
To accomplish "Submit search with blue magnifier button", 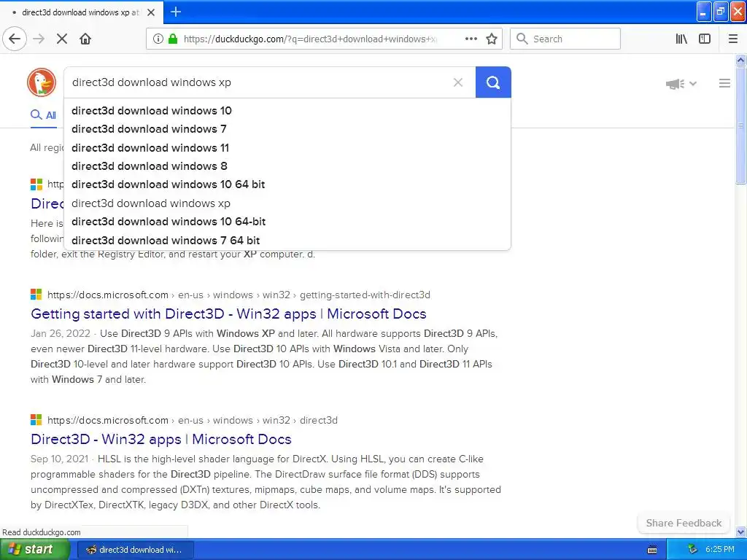I will point(493,82).
